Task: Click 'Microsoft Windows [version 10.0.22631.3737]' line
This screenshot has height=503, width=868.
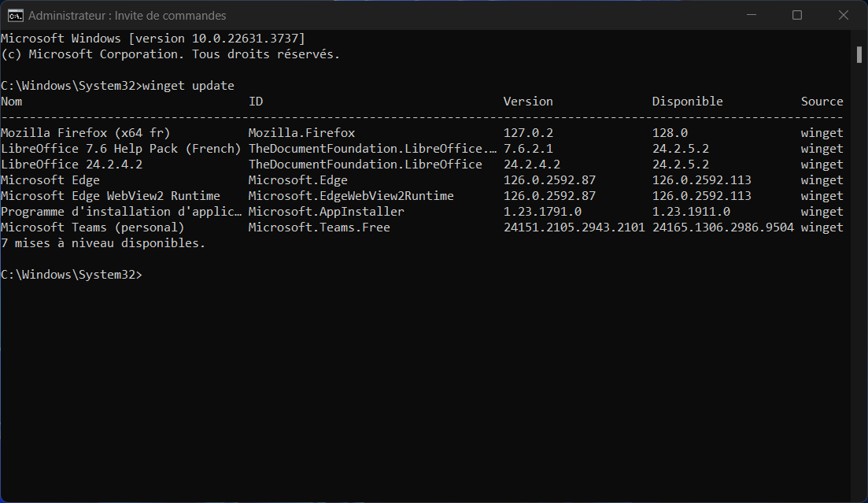Action: coord(153,39)
